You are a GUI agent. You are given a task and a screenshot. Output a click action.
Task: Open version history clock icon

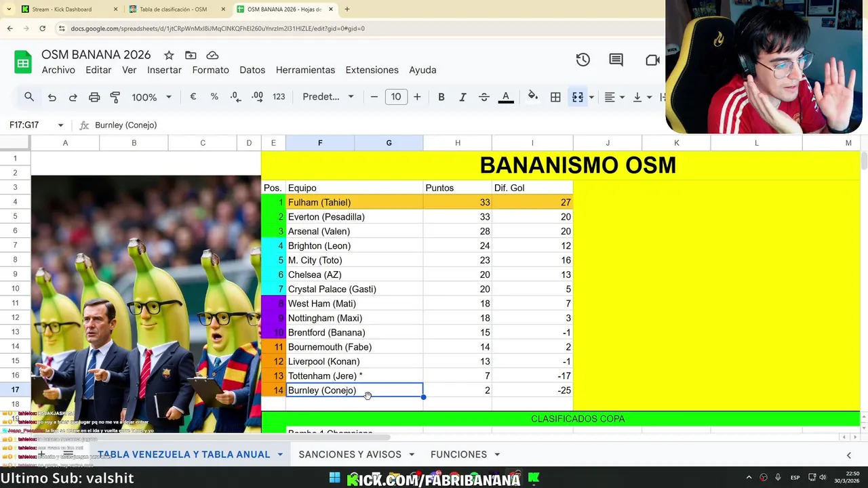(x=583, y=60)
